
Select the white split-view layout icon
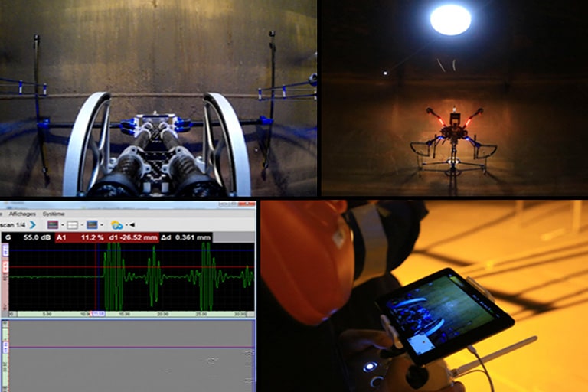[x=73, y=224]
